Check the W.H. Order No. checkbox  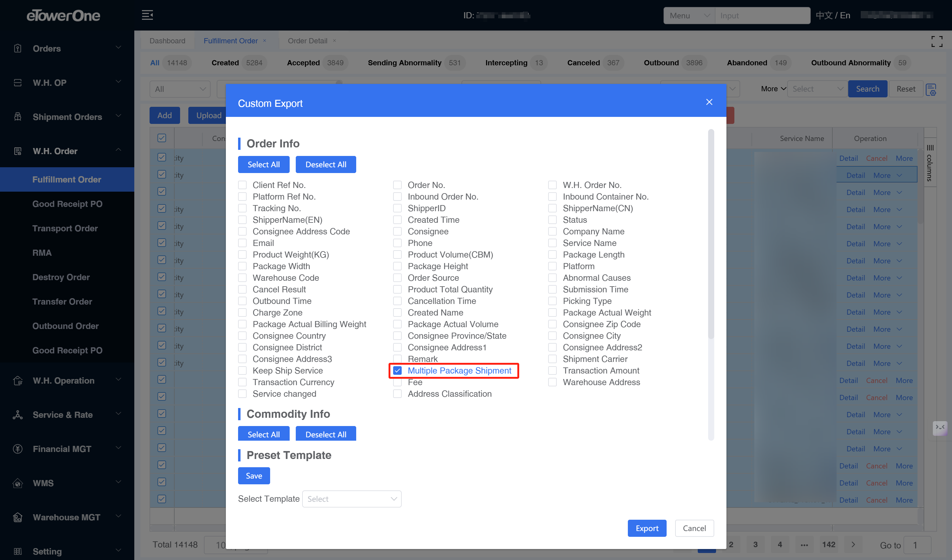pyautogui.click(x=552, y=185)
